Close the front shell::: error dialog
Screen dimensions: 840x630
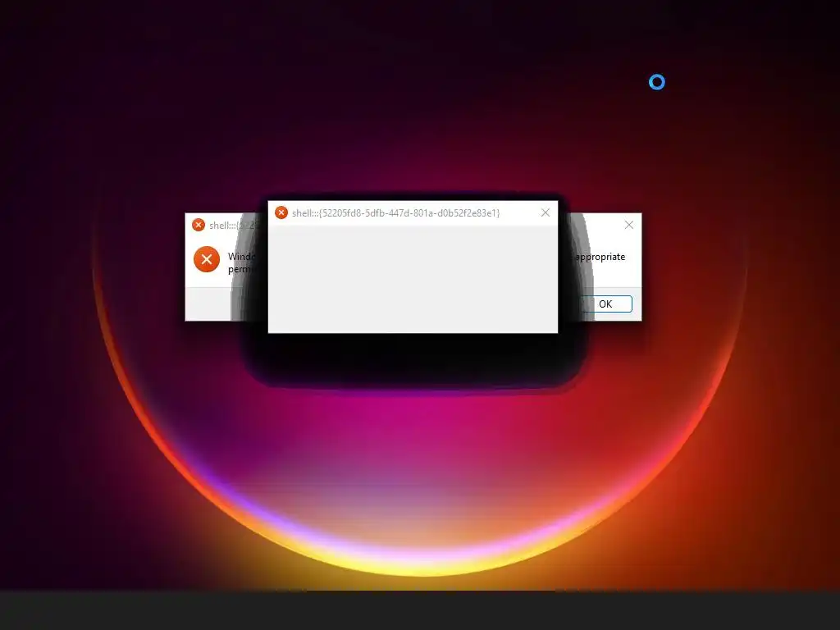[x=546, y=212]
